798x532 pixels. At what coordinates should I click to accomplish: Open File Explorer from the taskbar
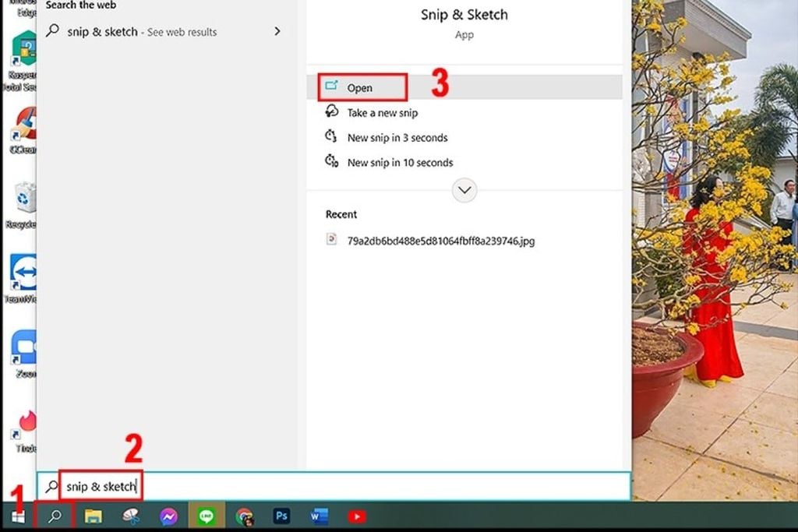(94, 516)
